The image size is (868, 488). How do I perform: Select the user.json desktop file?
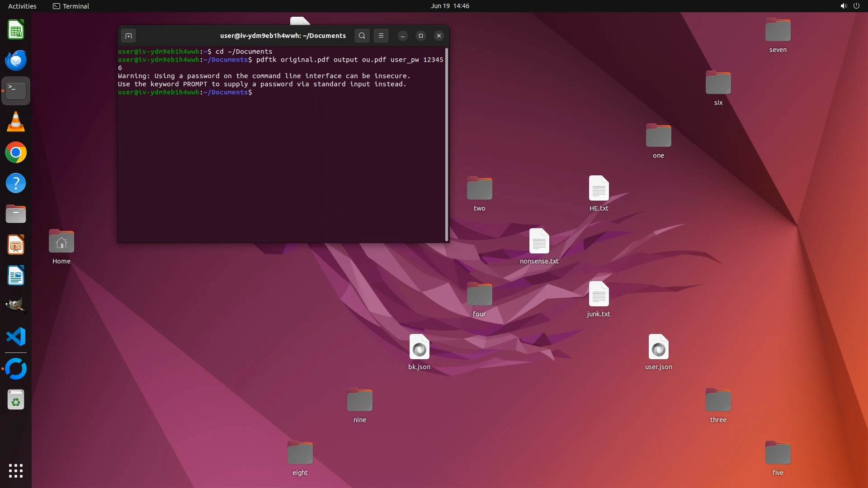(x=658, y=347)
